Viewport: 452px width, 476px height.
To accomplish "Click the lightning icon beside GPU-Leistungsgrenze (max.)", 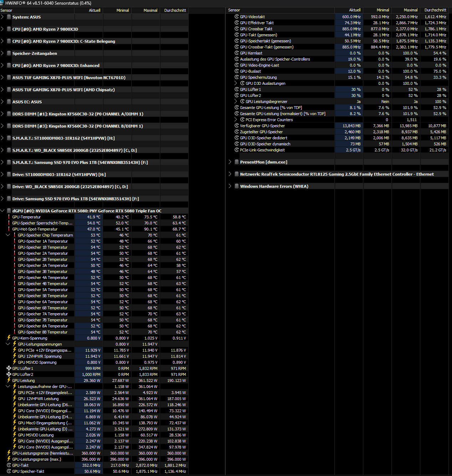I will (x=9, y=459).
